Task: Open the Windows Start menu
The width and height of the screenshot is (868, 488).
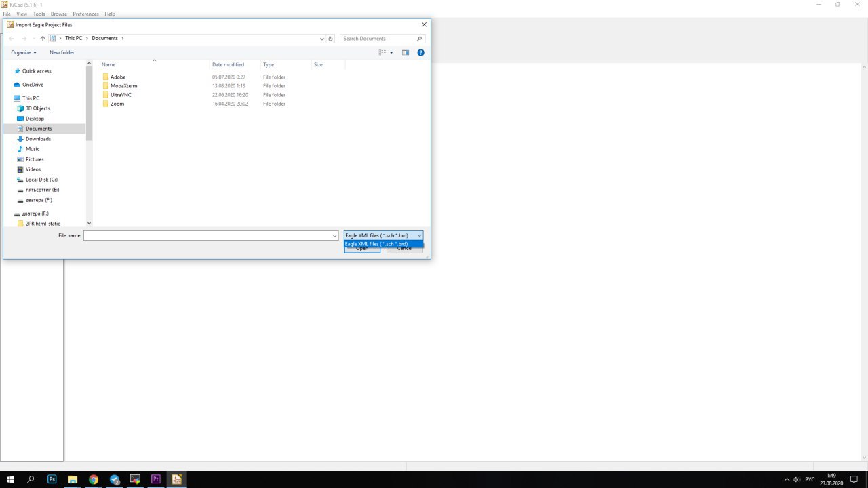Action: pos(10,479)
